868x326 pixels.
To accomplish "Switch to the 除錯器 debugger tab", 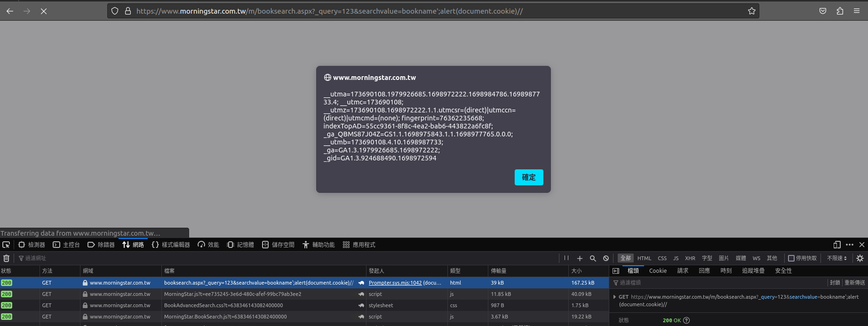I will coord(101,245).
